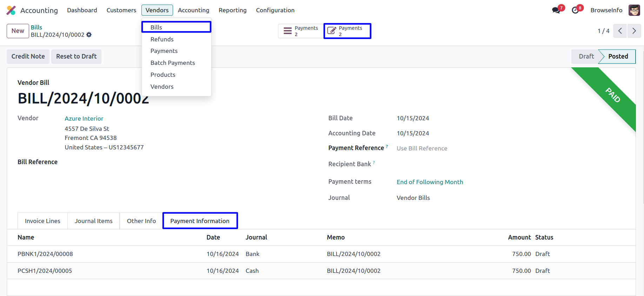Open the activities clock icon
Screen dimensions: 644x296
pos(575,10)
